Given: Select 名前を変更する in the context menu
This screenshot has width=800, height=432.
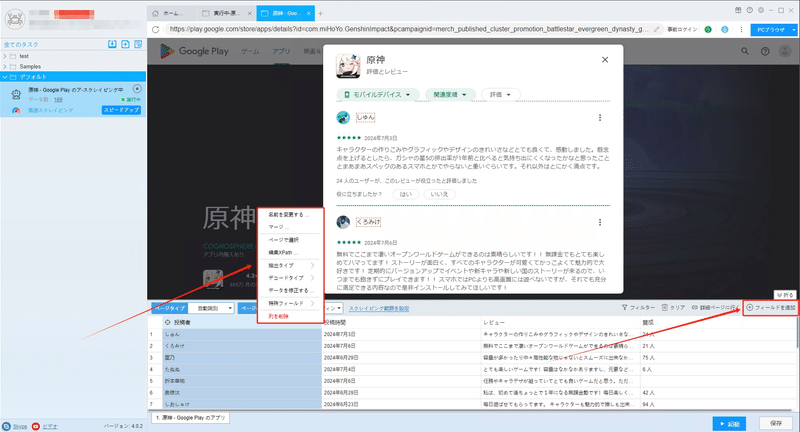Looking at the screenshot, I should tap(288, 215).
